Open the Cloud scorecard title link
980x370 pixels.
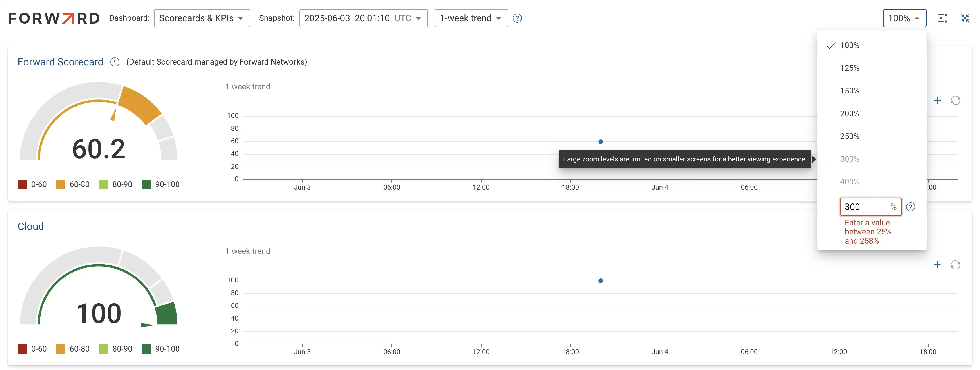pyautogui.click(x=31, y=227)
